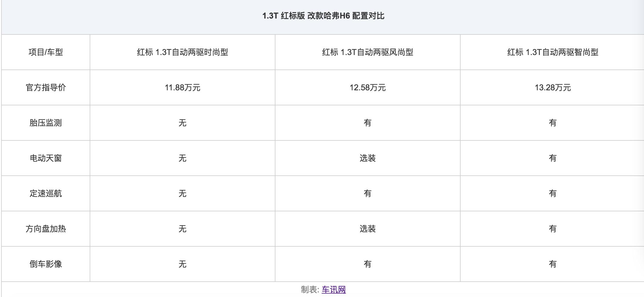Image resolution: width=644 pixels, height=297 pixels.
Task: Select the 倒车影像 row label
Action: [x=46, y=264]
